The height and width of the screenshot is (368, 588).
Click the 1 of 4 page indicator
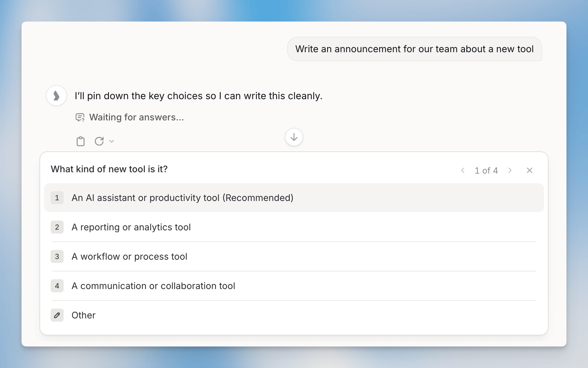pos(486,170)
